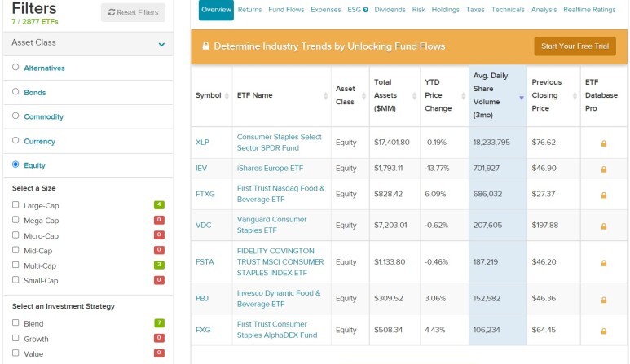
Task: Open the IEV symbol link
Action: tap(200, 168)
